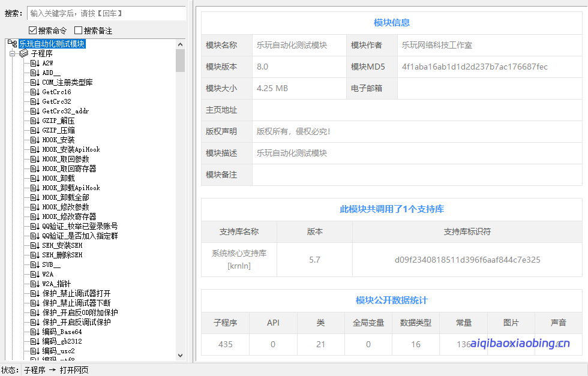Click the icon beside 编码_Base64
The width and height of the screenshot is (588, 376).
[x=35, y=332]
